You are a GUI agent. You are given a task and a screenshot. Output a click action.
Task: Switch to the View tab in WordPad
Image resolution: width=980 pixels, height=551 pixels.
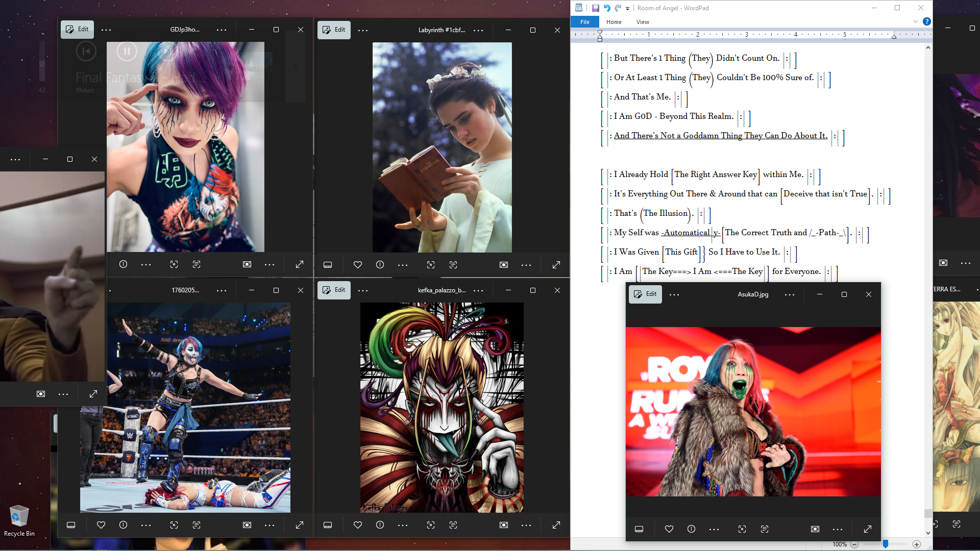[643, 22]
